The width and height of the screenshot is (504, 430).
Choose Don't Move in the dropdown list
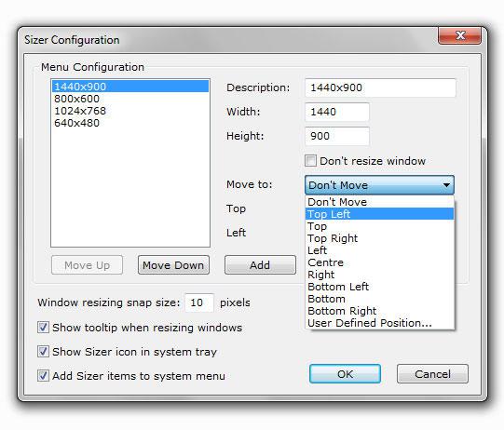[379, 202]
